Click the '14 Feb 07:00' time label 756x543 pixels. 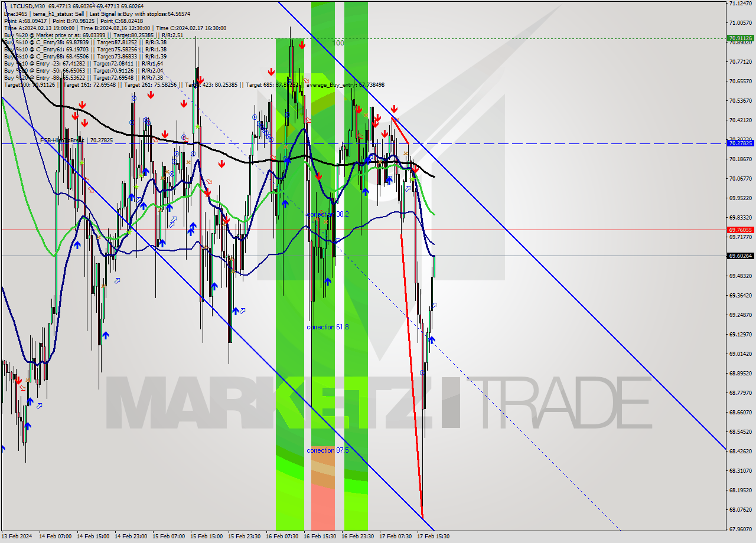[x=55, y=537]
